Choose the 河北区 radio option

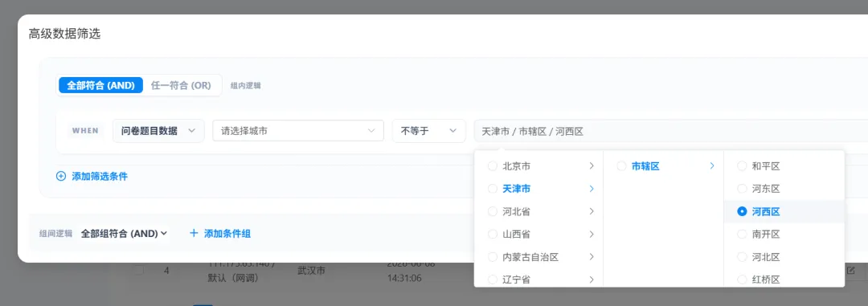tap(742, 257)
